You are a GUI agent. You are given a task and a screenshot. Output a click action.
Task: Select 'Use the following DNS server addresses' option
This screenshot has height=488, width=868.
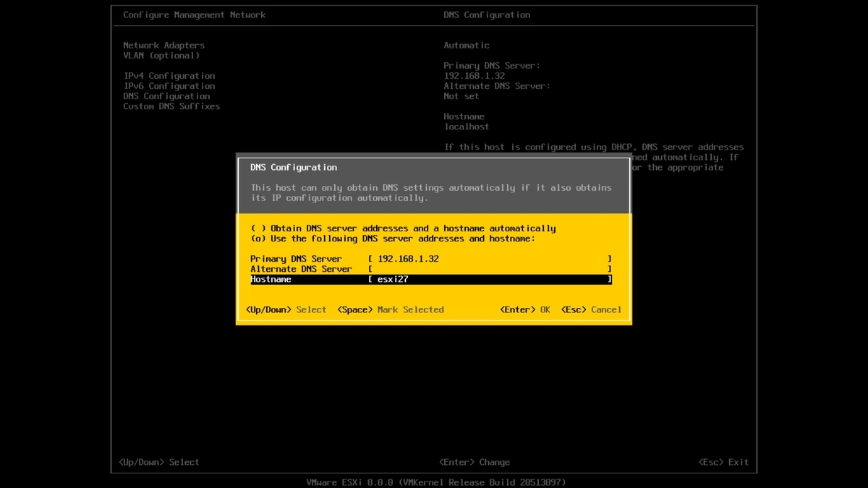pyautogui.click(x=393, y=239)
